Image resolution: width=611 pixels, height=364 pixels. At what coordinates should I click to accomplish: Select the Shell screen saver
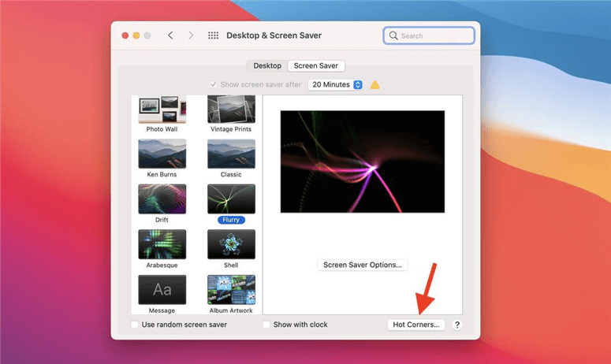pyautogui.click(x=231, y=244)
